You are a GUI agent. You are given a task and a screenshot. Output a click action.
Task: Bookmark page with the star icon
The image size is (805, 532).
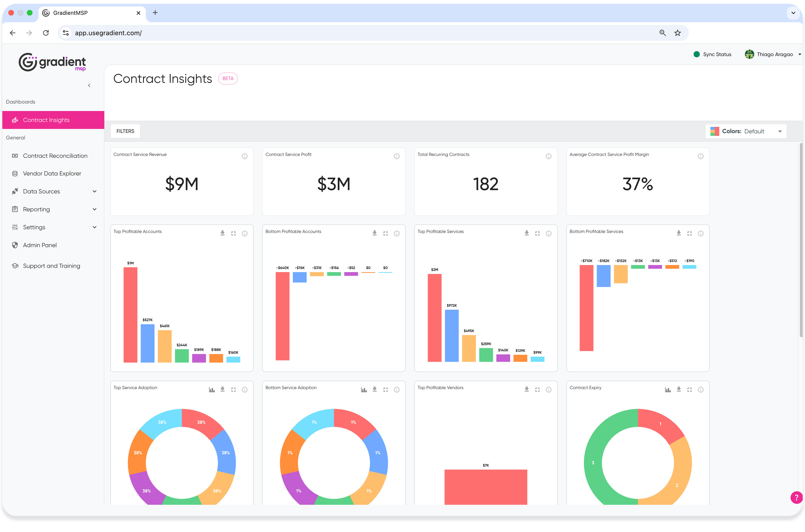(677, 33)
